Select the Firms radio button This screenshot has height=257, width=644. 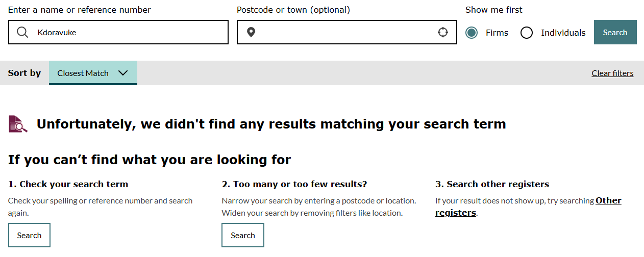[472, 33]
